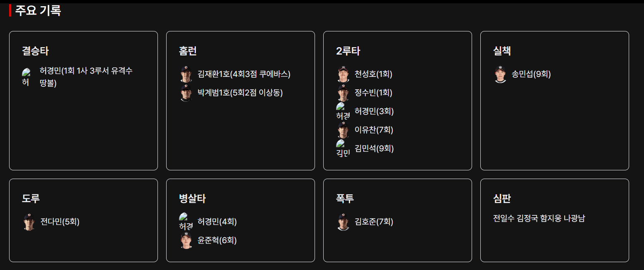Open 전다민's headshot in the 도루 card
Viewport: 644px width, 270px height.
pyautogui.click(x=29, y=222)
